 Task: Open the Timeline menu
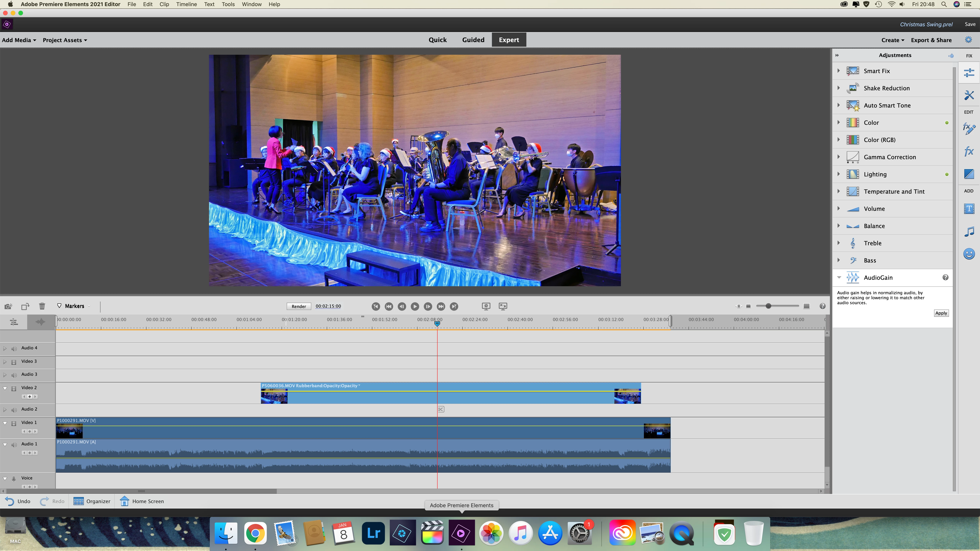(x=186, y=4)
